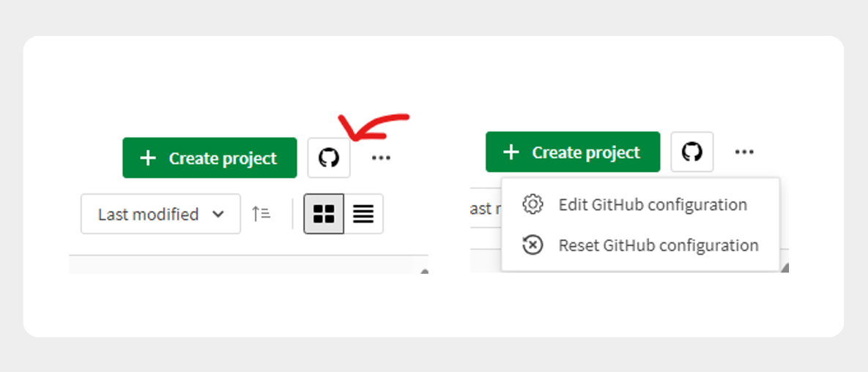
Task: Click the gear icon for Edit GitHub configuration
Action: tap(533, 204)
